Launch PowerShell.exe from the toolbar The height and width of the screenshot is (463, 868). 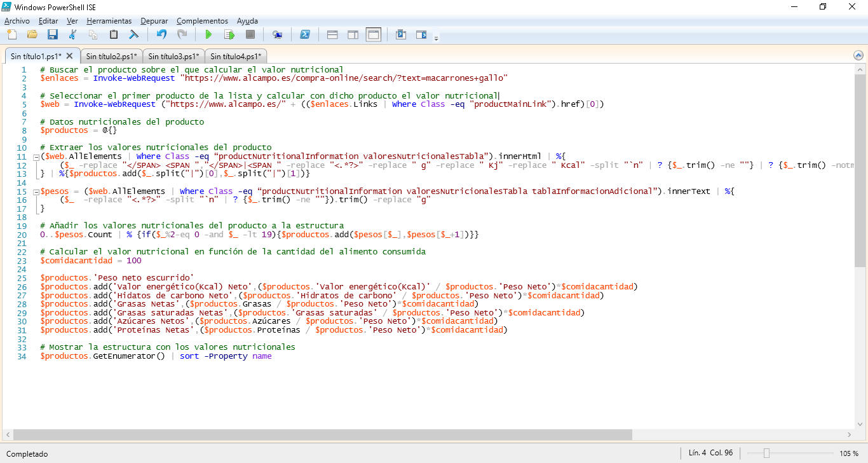(305, 34)
